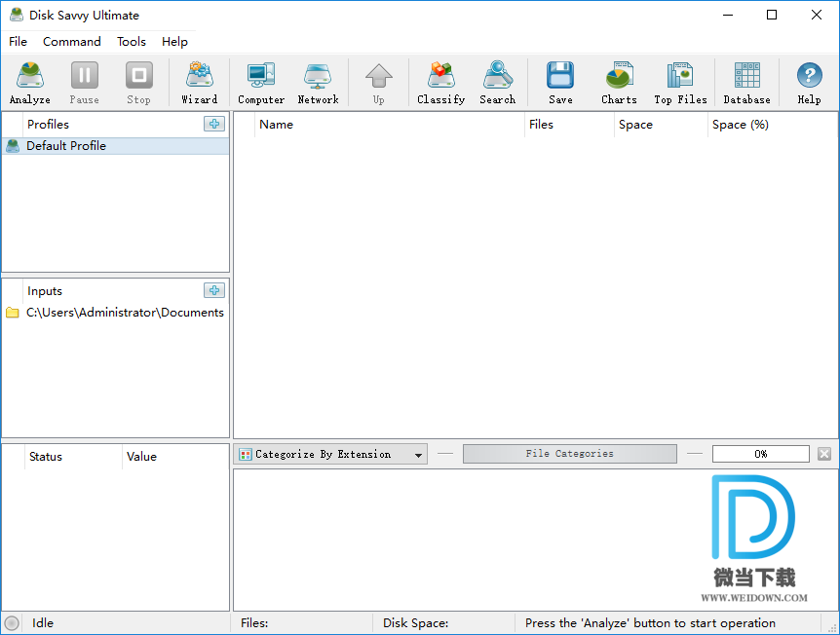Image resolution: width=840 pixels, height=635 pixels.
Task: Click the 'Files:' status bar entry
Action: (254, 623)
